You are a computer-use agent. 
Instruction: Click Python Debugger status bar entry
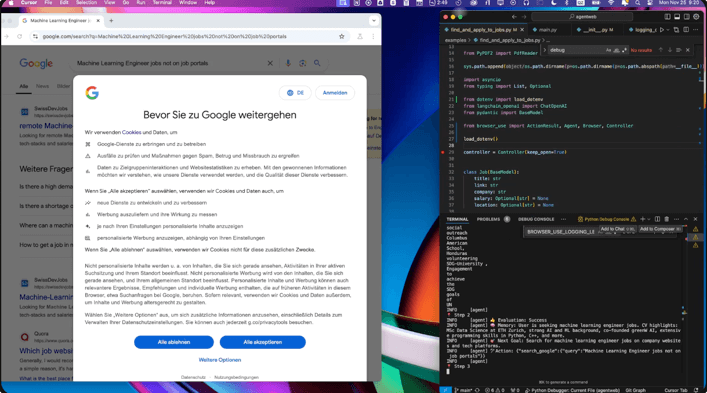tap(573, 390)
